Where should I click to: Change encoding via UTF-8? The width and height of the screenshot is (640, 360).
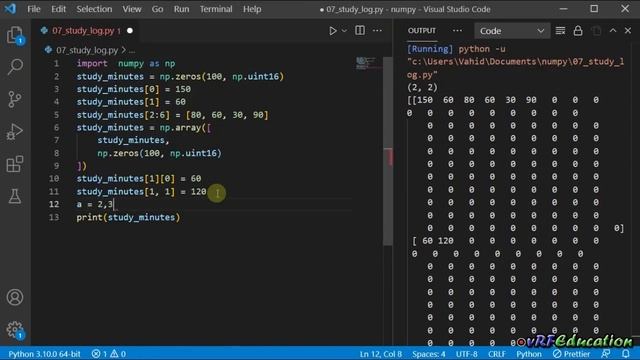467,354
